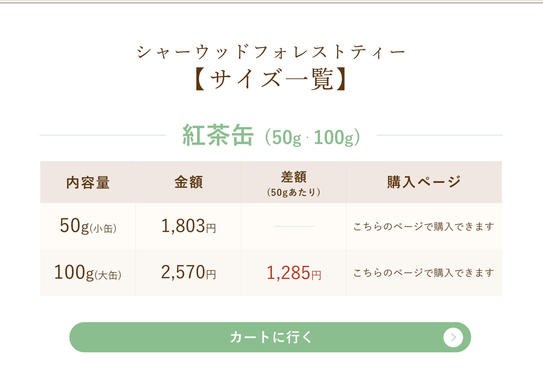This screenshot has width=543, height=392.
Task: Go to cart via カートに行く button
Action: [270, 337]
